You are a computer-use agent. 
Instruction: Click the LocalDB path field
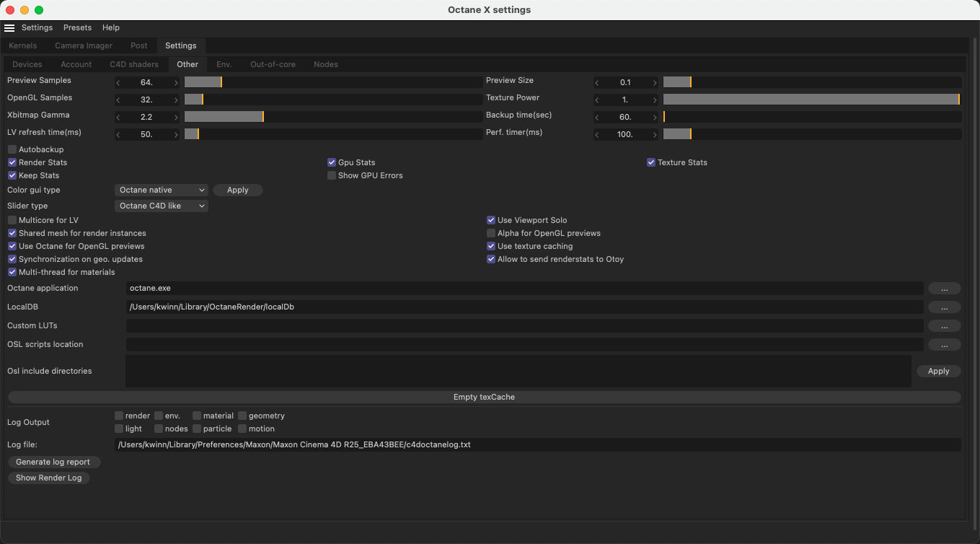point(525,307)
